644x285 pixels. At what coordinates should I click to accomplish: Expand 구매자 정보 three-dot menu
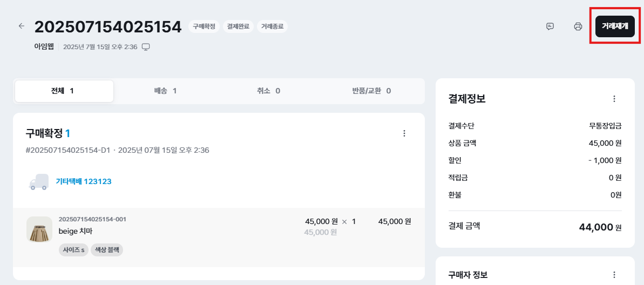pos(614,275)
